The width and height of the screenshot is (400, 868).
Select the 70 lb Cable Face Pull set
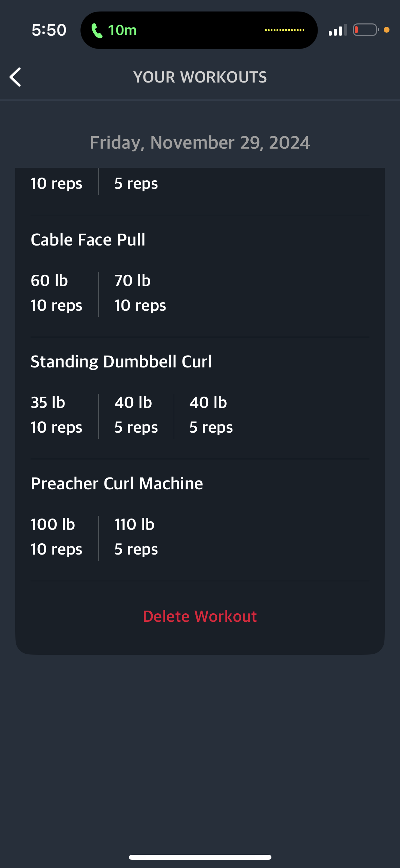point(140,293)
